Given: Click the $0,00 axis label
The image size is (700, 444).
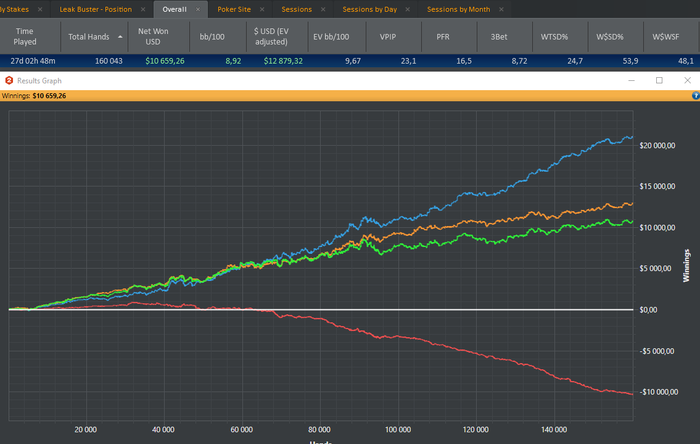Looking at the screenshot, I should pos(648,310).
